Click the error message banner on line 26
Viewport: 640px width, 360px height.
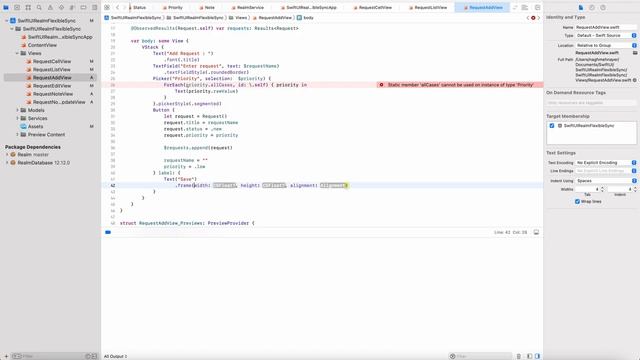[x=460, y=85]
